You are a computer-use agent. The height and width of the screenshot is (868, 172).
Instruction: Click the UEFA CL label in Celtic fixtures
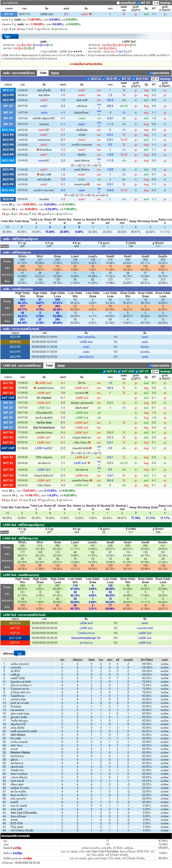click(15, 342)
